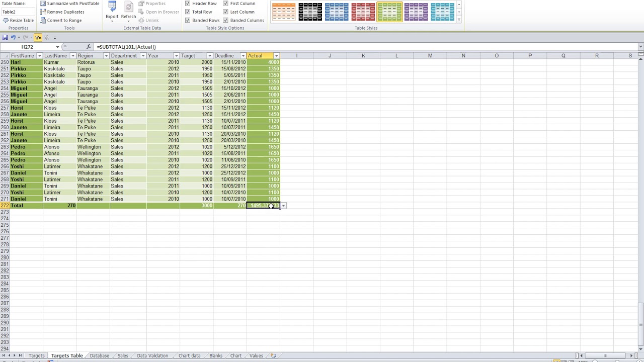Open the total cell function dropdown arrow
The height and width of the screenshot is (362, 644).
point(283,206)
